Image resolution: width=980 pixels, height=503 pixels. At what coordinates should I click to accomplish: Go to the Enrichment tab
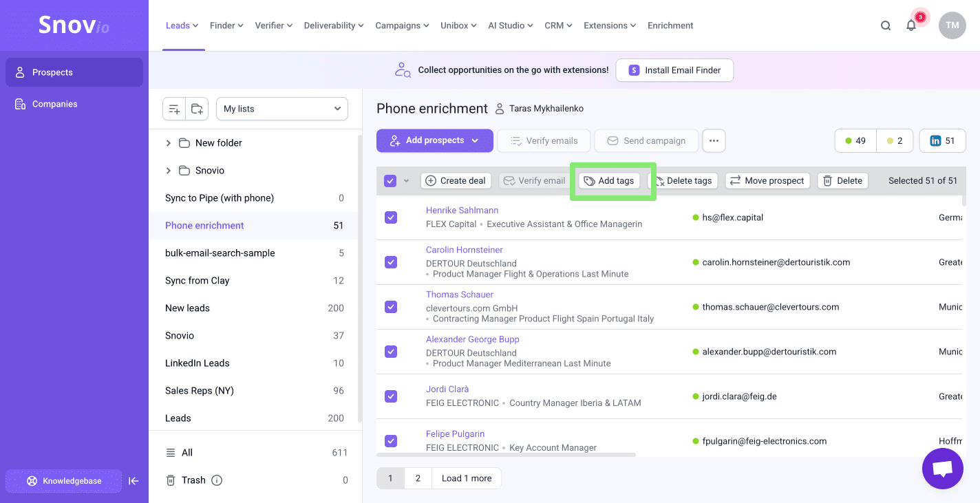[x=670, y=25]
